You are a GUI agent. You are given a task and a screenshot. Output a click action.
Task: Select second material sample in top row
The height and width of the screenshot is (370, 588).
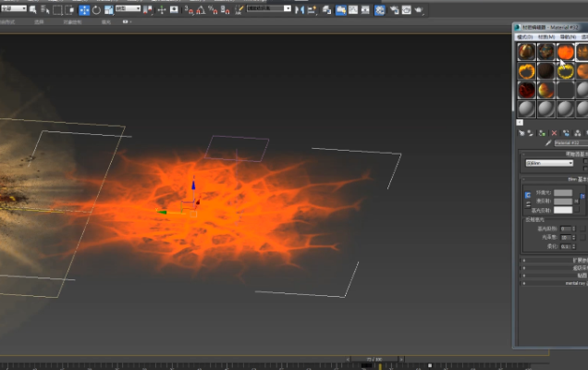(546, 52)
